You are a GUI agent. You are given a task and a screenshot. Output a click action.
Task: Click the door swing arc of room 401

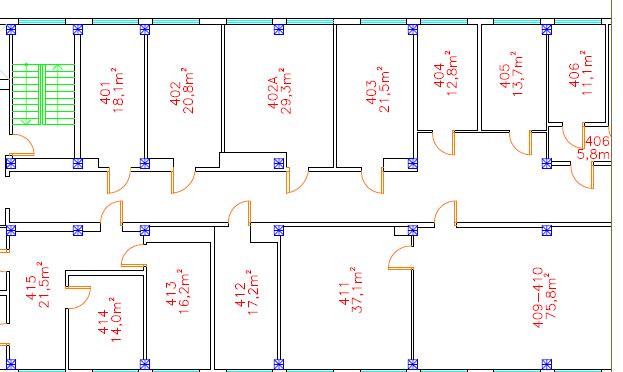pyautogui.click(x=119, y=181)
